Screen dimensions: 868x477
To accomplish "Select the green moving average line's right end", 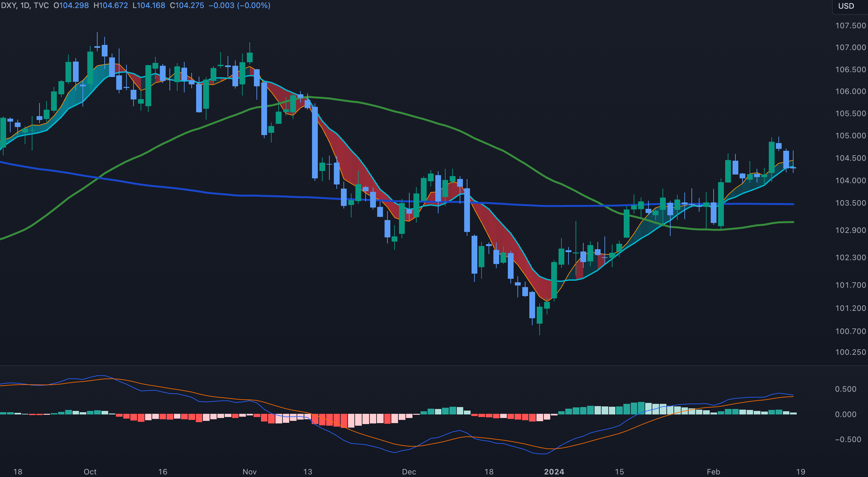I will 793,222.
